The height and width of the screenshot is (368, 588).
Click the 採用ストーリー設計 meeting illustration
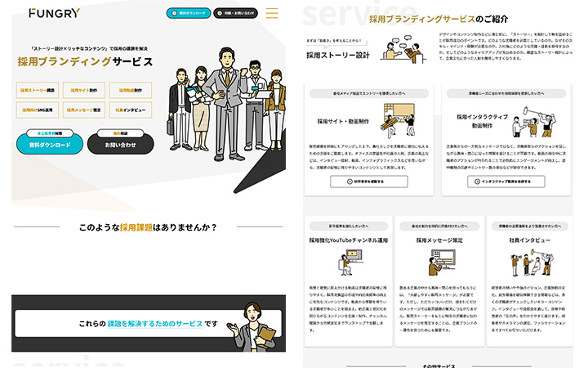click(403, 49)
